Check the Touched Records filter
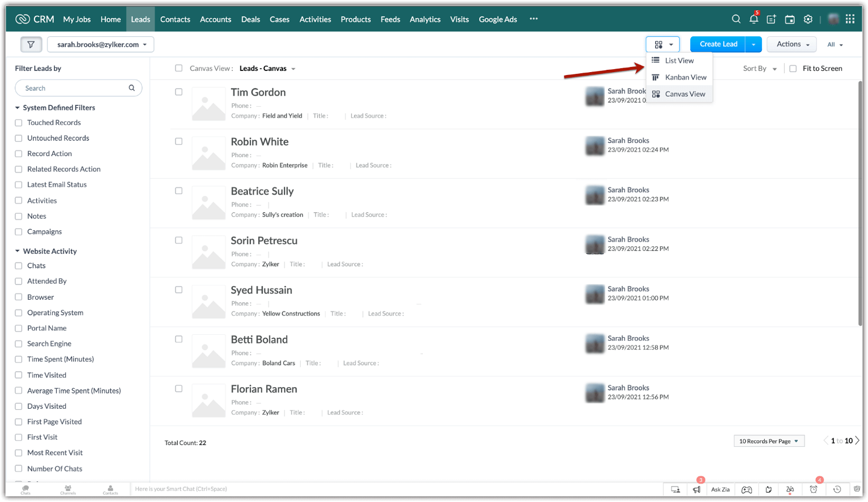 coord(18,123)
